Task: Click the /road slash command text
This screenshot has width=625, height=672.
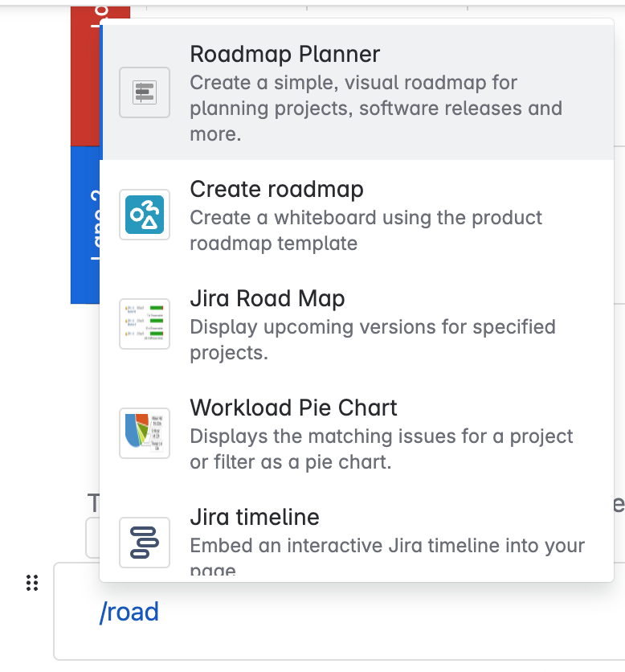Action: click(x=129, y=612)
